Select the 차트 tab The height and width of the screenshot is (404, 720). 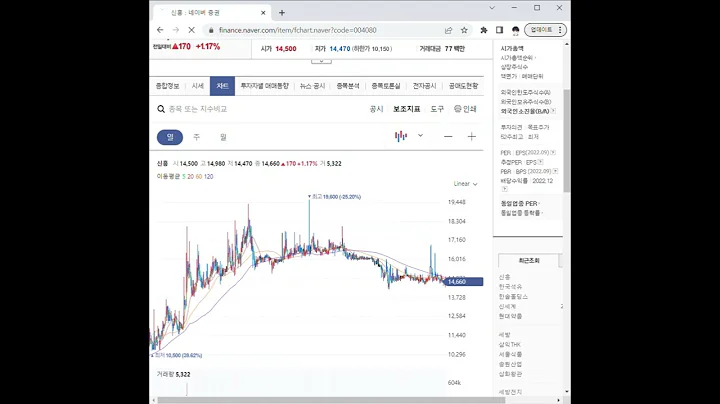pos(222,86)
